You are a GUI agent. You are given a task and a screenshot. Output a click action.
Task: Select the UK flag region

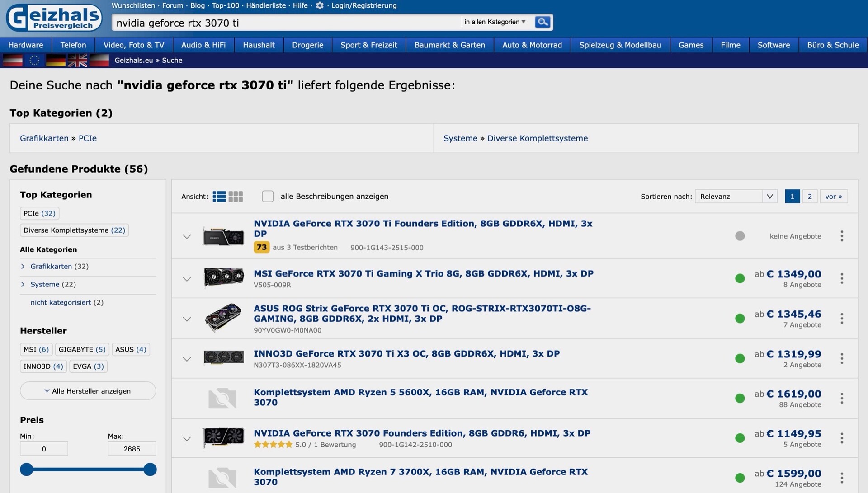pos(77,60)
